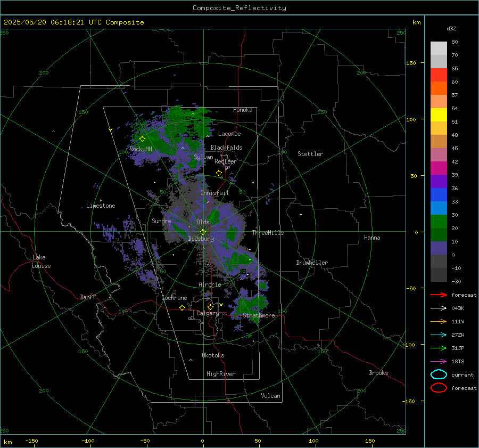
Task: Click the Hanna label
Action: tap(372, 238)
